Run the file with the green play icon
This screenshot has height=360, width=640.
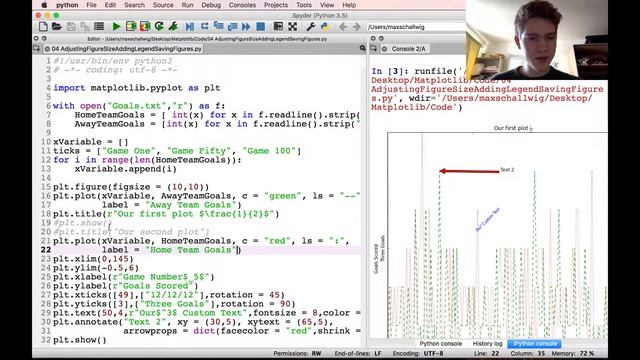(116, 27)
